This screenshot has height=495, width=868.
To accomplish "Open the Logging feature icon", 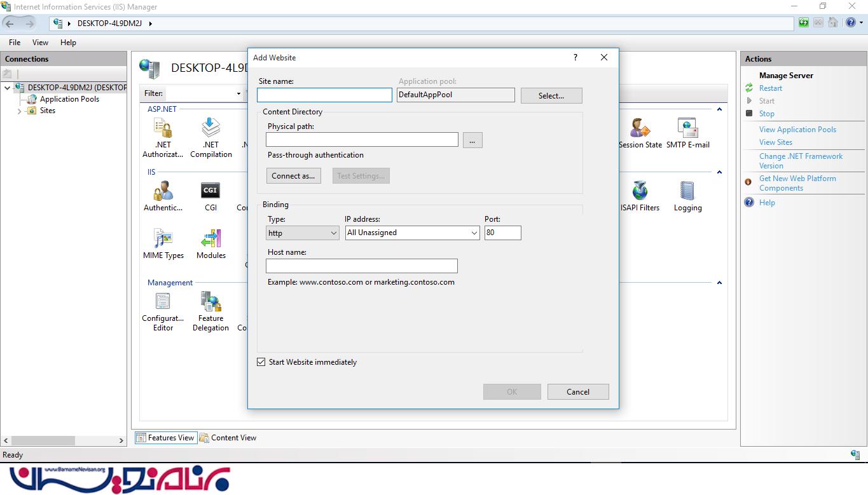I will pyautogui.click(x=687, y=191).
